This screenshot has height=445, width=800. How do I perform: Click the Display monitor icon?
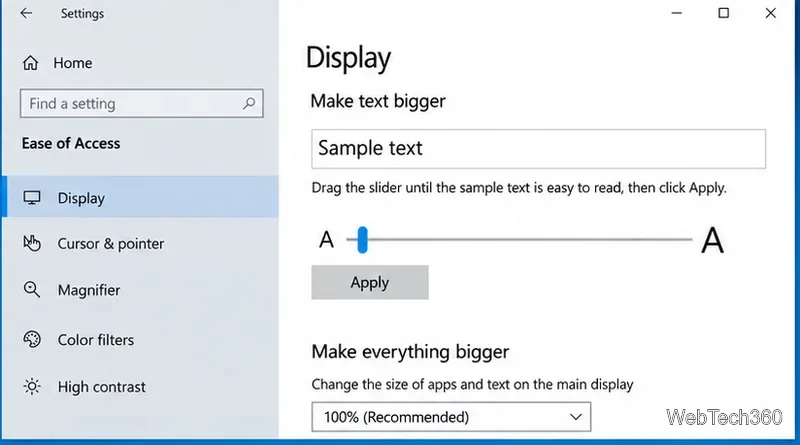32,198
